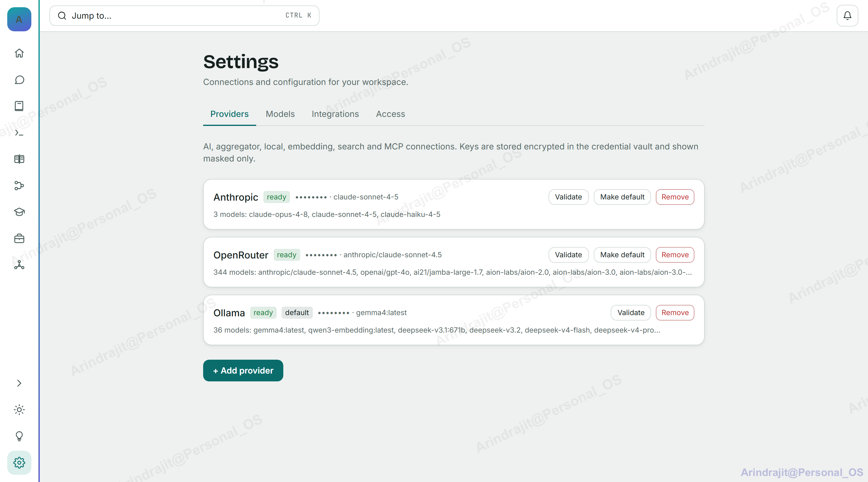Expand the sidebar with the chevron arrow
Viewport: 868px width, 482px height.
(x=19, y=383)
